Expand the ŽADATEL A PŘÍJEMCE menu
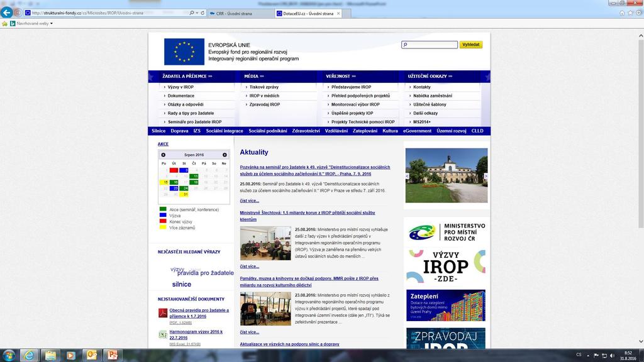This screenshot has width=644, height=362. click(x=187, y=76)
